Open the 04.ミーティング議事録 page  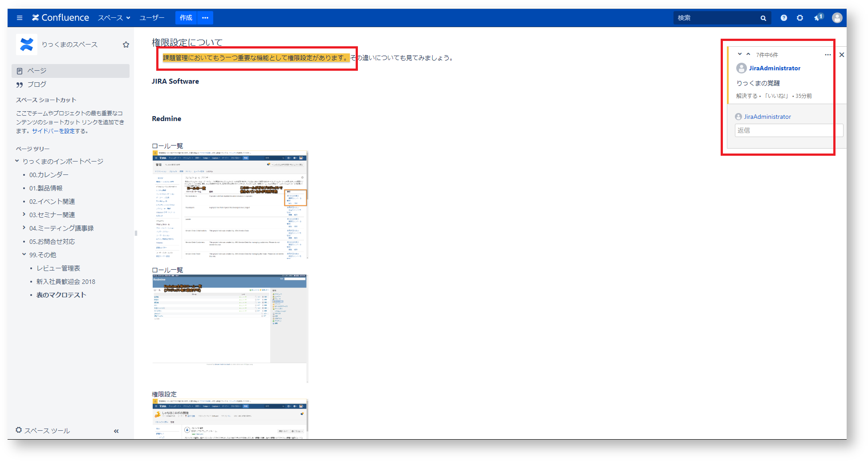(61, 228)
